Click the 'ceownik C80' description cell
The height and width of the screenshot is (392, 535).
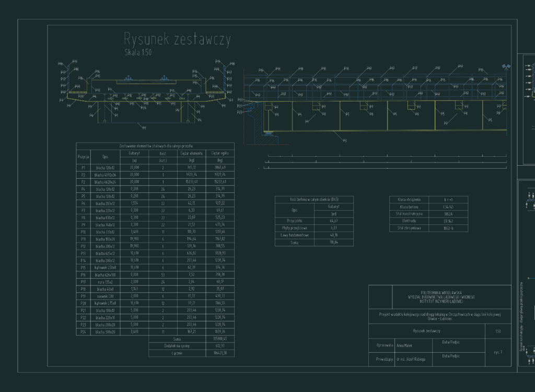[106, 296]
